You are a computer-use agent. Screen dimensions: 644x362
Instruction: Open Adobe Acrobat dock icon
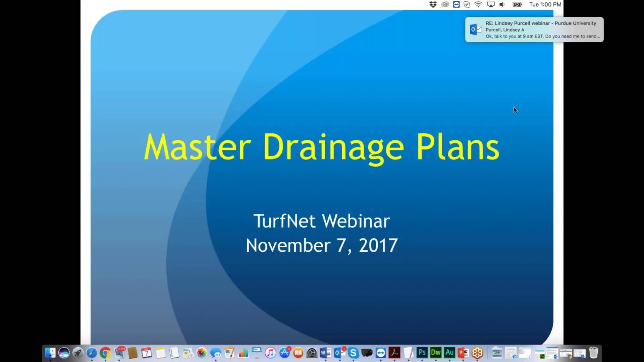pos(394,353)
